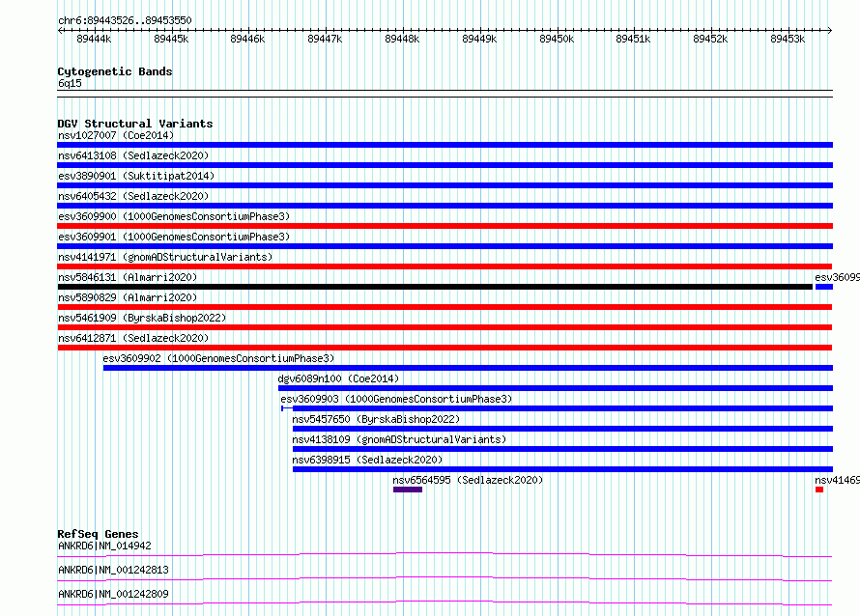Viewport: 860px width, 616px height.
Task: Click the red nsv6412871 variant bar
Action: pyautogui.click(x=444, y=348)
